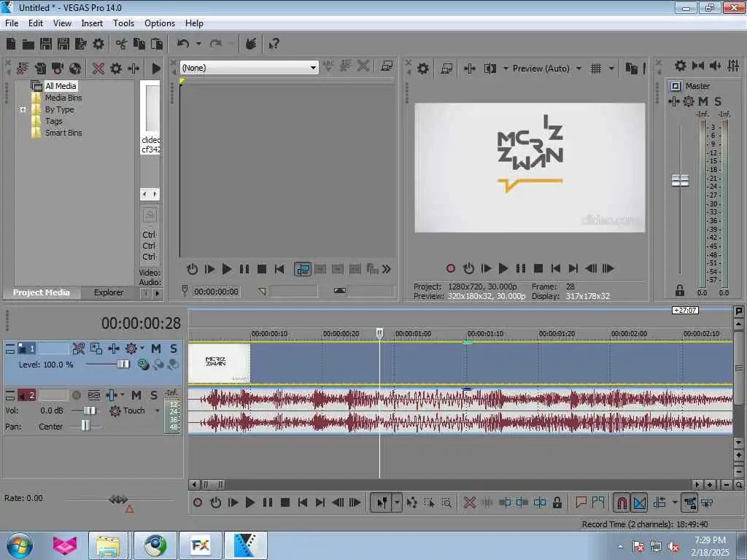This screenshot has height=560, width=747.
Task: Toggle Master fader lock padlock
Action: pos(680,290)
